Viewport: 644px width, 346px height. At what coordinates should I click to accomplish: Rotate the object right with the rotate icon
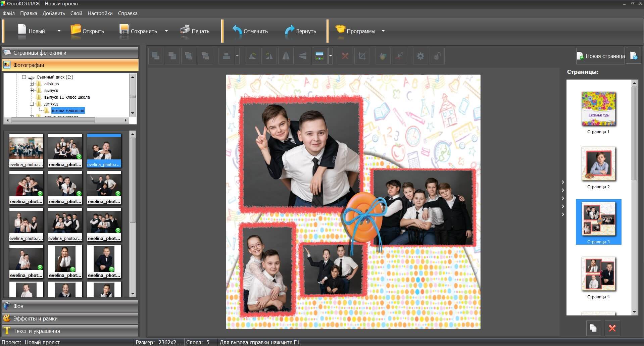pos(269,56)
